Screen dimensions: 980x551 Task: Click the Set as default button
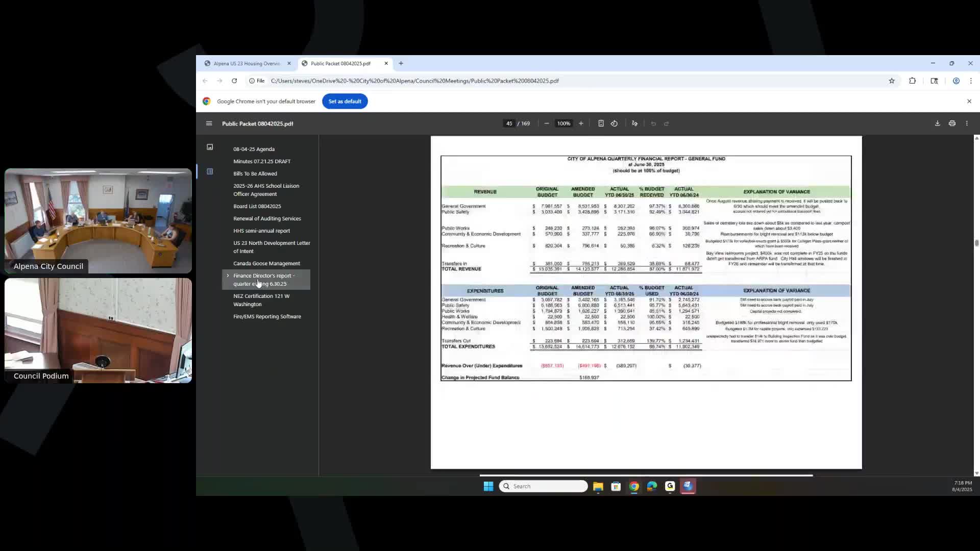point(345,101)
